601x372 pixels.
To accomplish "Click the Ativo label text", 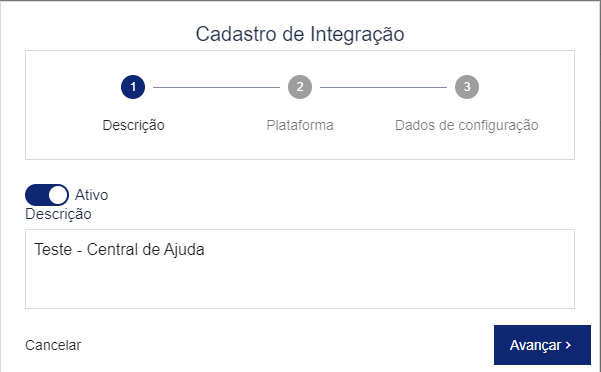I will click(x=91, y=195).
